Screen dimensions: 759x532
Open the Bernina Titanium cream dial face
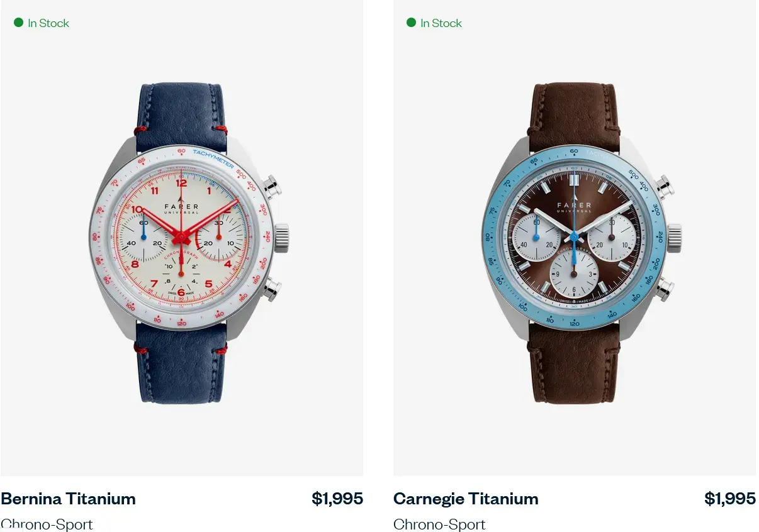pos(181,237)
